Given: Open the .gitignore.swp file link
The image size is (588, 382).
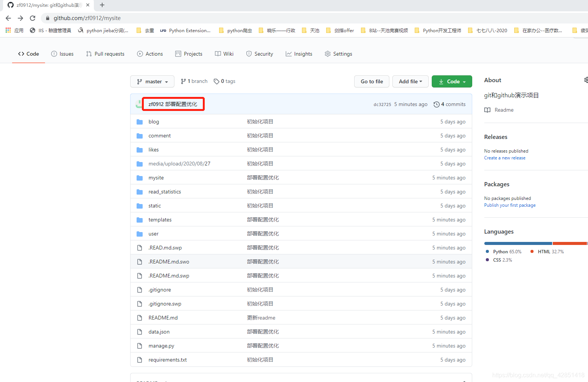Looking at the screenshot, I should click(165, 304).
